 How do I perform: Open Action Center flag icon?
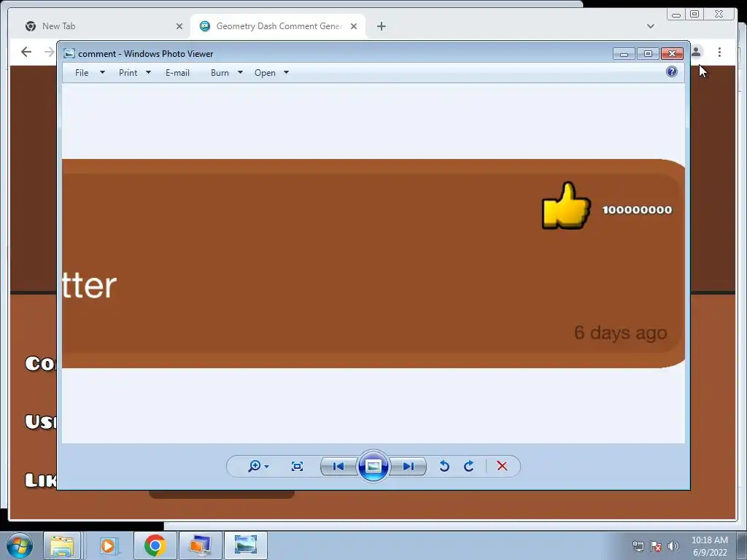[x=656, y=546]
